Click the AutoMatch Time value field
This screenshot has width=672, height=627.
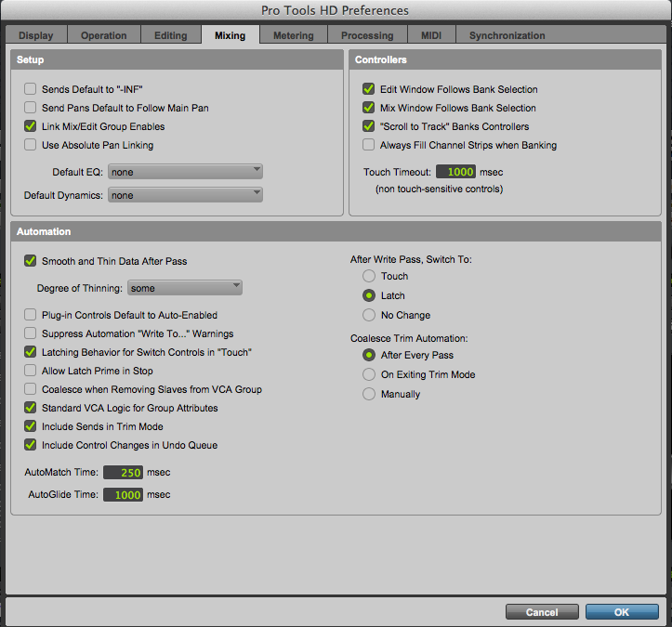[123, 473]
